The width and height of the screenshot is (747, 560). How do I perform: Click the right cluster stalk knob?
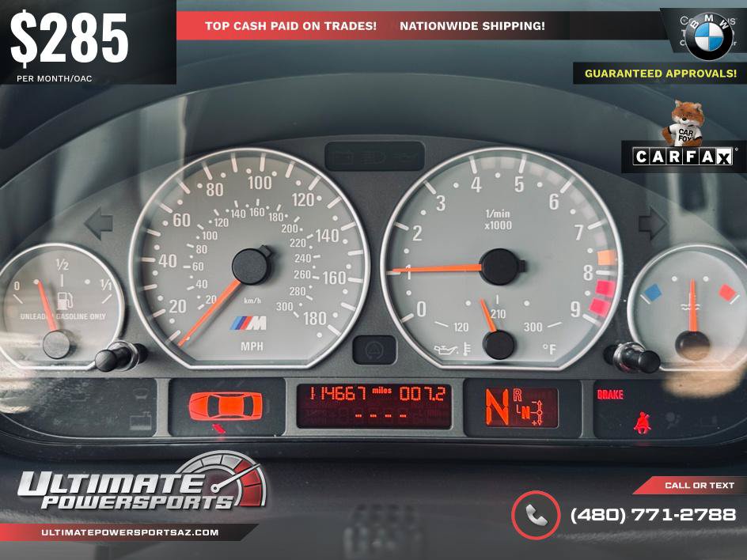(633, 358)
